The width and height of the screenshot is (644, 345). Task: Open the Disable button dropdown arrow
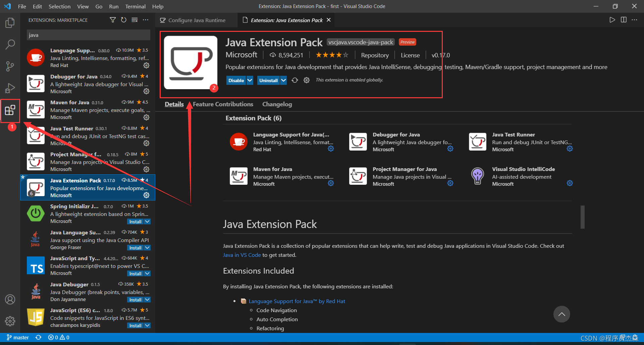pyautogui.click(x=250, y=80)
